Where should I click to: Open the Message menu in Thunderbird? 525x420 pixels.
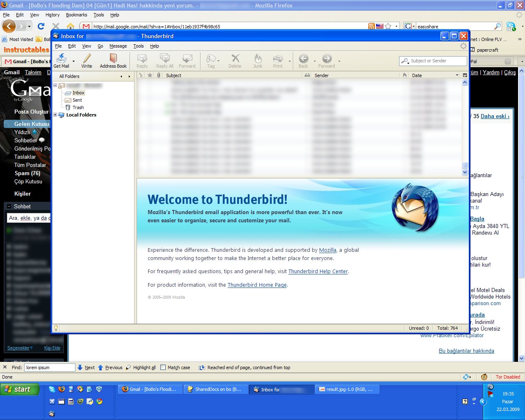[118, 46]
